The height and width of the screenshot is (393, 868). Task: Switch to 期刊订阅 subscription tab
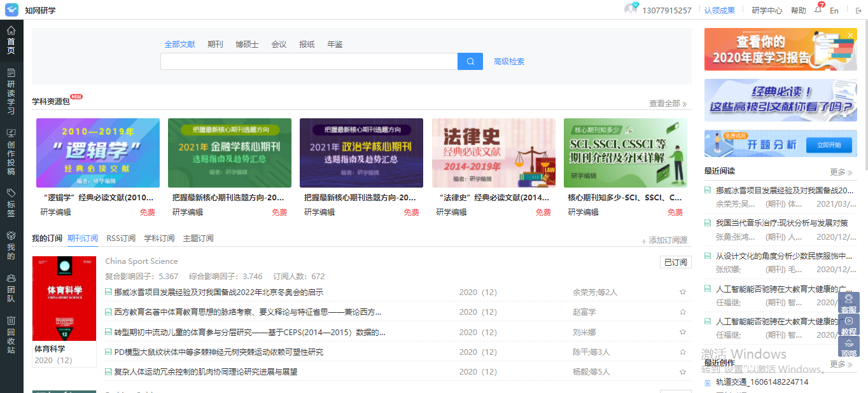83,238
